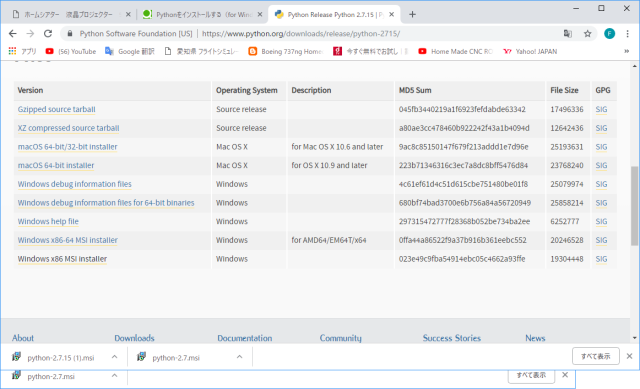640x389 pixels.
Task: Click the scrollbar up arrow
Action: tap(634, 66)
